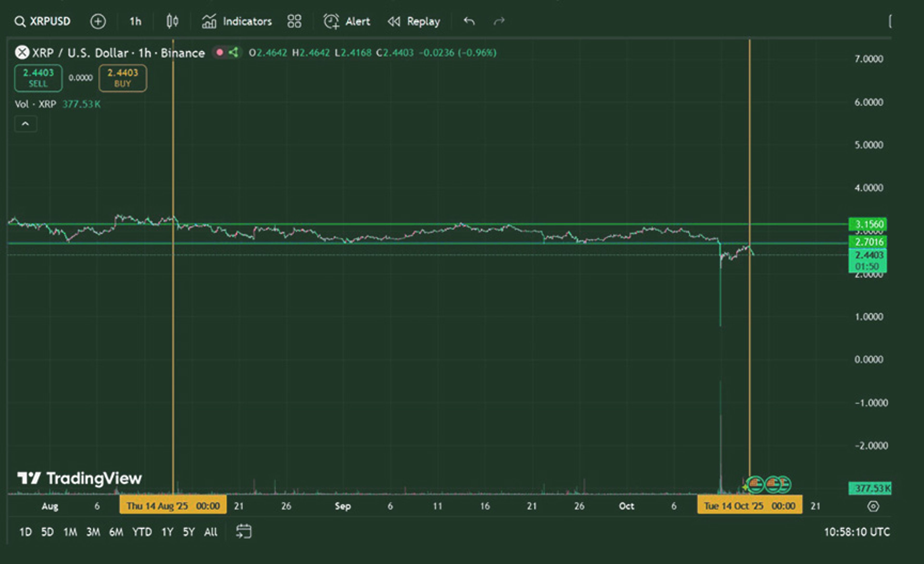Click the XRP coin logo in legend

pos(22,52)
